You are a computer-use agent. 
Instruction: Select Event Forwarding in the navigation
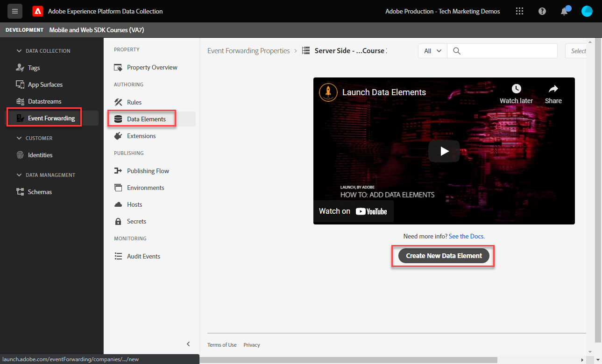[x=52, y=118]
